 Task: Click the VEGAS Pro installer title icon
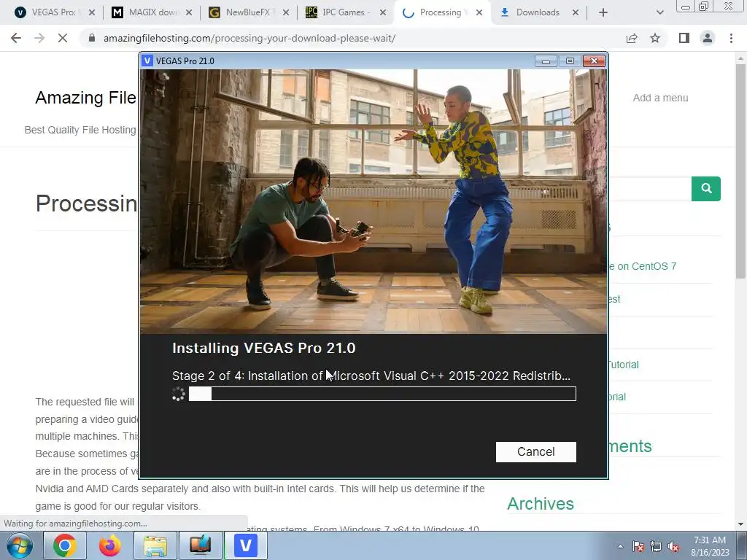147,61
